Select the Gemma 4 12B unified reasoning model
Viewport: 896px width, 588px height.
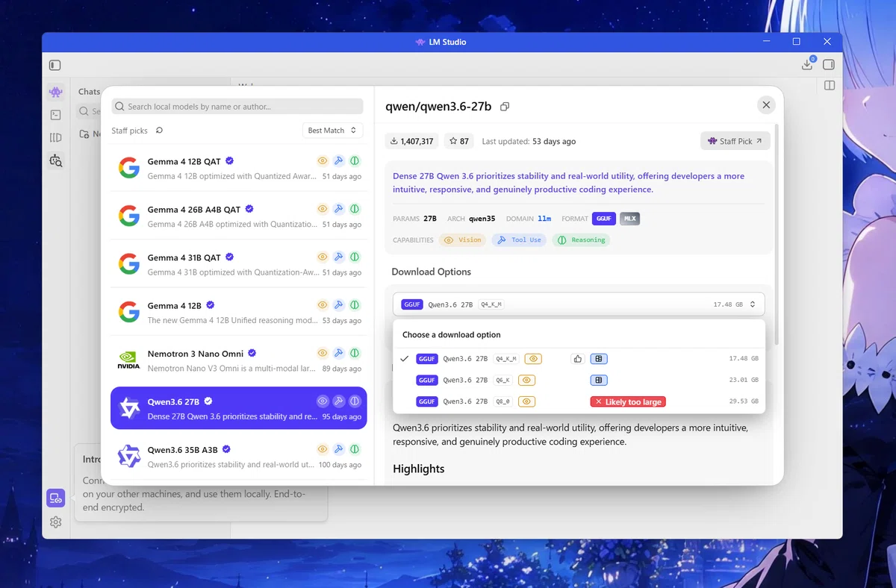[239, 312]
